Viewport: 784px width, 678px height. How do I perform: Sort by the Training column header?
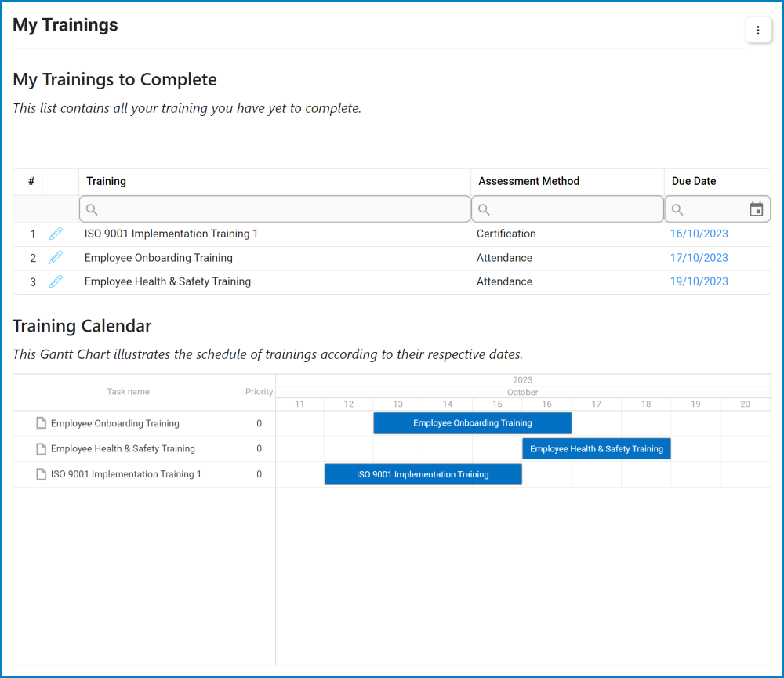(x=107, y=181)
